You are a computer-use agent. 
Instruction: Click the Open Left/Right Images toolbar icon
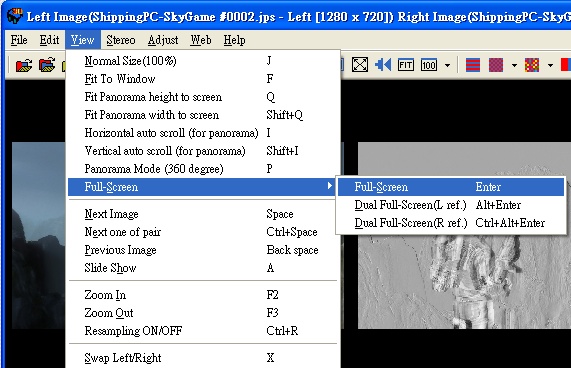pyautogui.click(x=47, y=65)
